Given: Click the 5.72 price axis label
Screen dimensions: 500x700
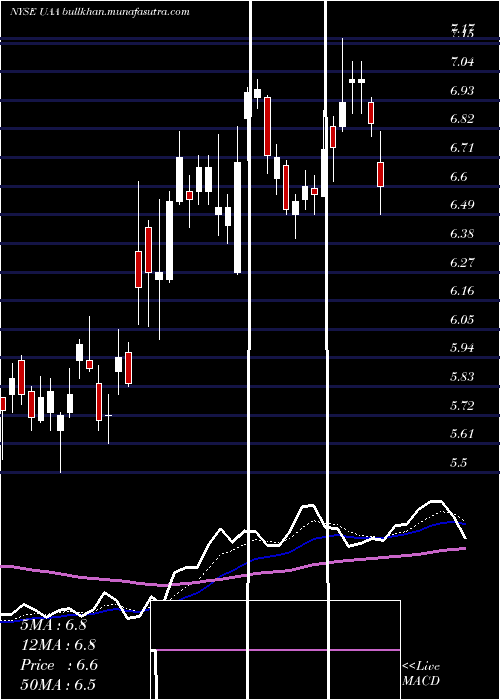Looking at the screenshot, I should [462, 406].
